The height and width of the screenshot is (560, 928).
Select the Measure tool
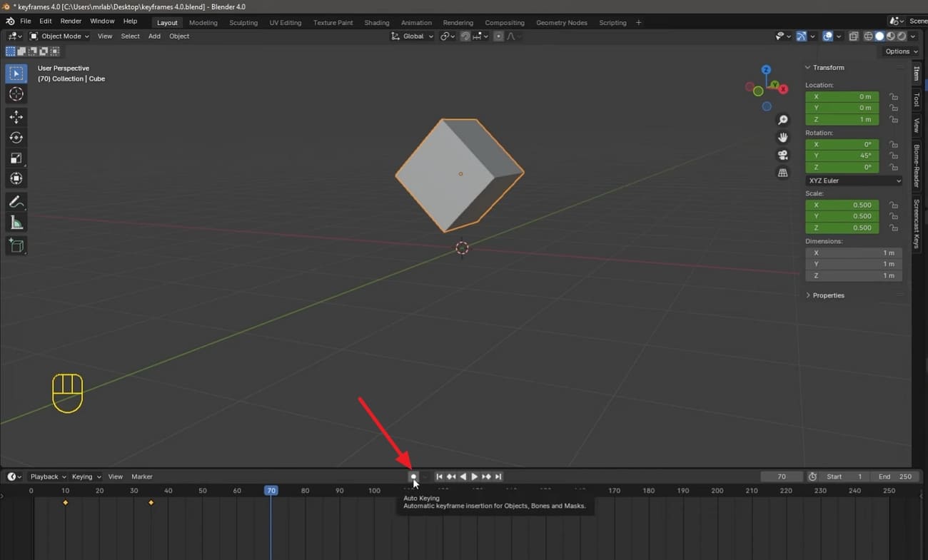16,223
